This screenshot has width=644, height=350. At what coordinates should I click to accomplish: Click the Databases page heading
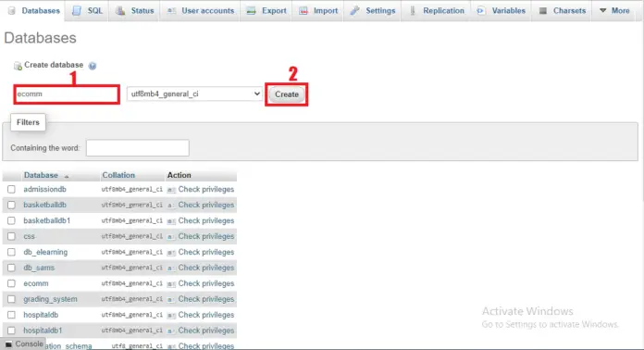coord(41,38)
